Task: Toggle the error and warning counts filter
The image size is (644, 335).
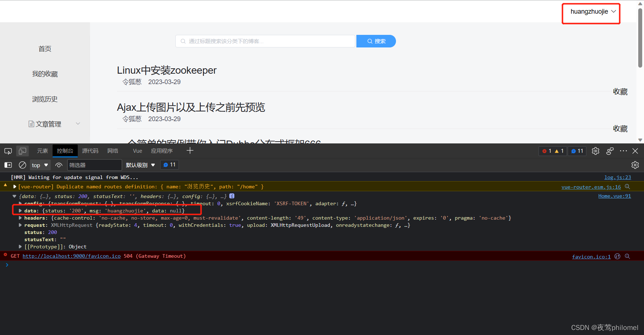Action: 553,151
